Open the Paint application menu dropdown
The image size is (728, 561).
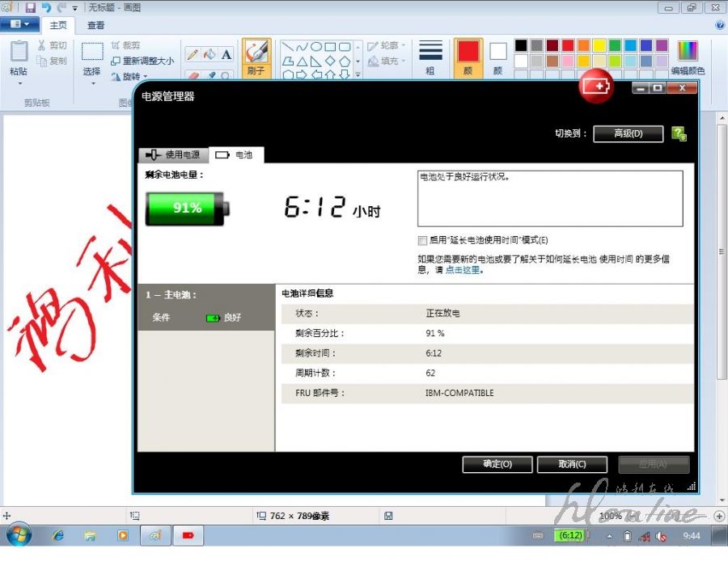[x=19, y=25]
